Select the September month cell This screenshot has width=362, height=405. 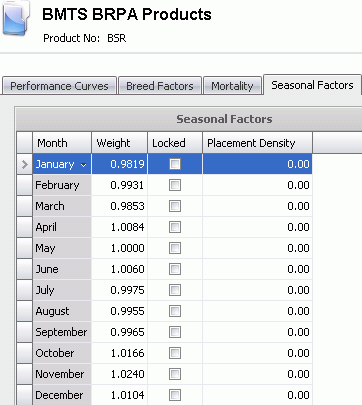(x=62, y=332)
